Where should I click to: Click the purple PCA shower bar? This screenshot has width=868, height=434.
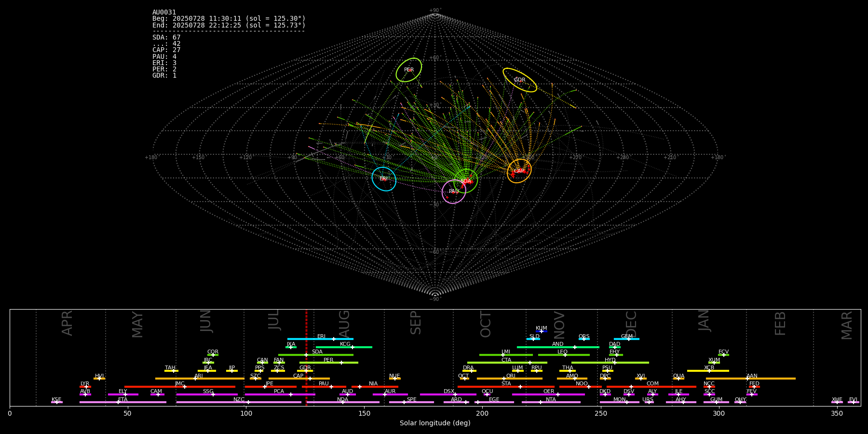click(x=280, y=394)
